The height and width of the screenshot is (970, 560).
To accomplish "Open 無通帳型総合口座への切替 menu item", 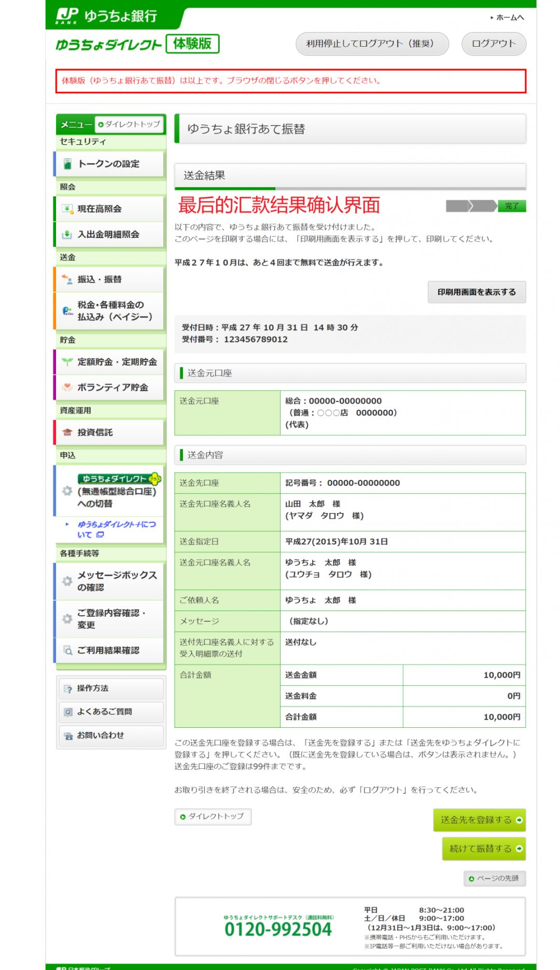I will (109, 491).
